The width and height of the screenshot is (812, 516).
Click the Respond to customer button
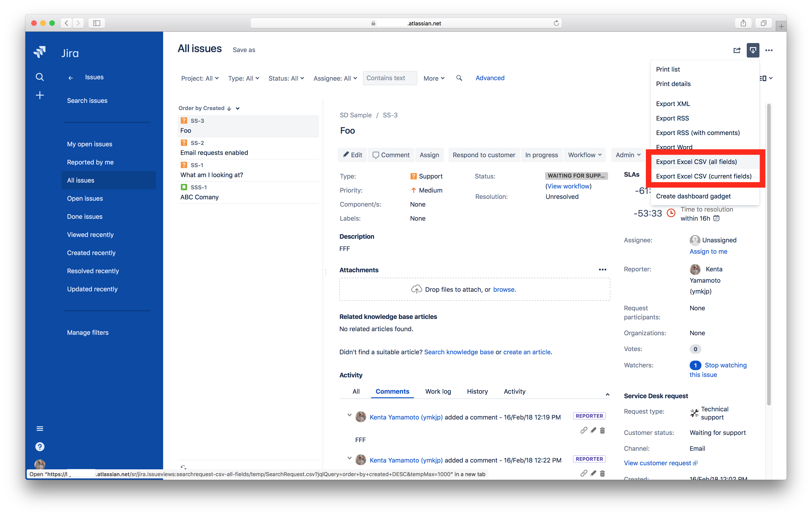483,155
